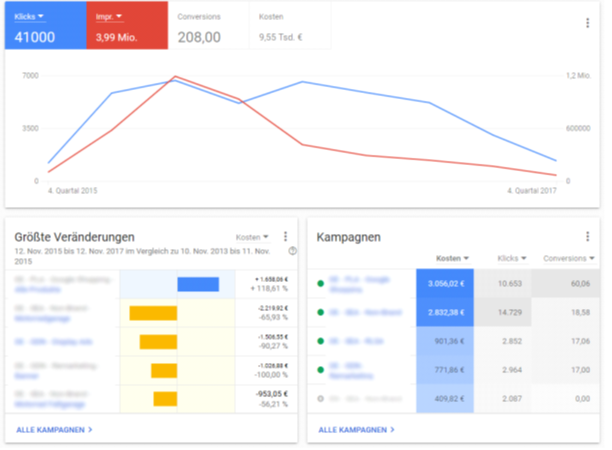Open the Größte Veränderungen card's three-dot menu

[x=286, y=237]
